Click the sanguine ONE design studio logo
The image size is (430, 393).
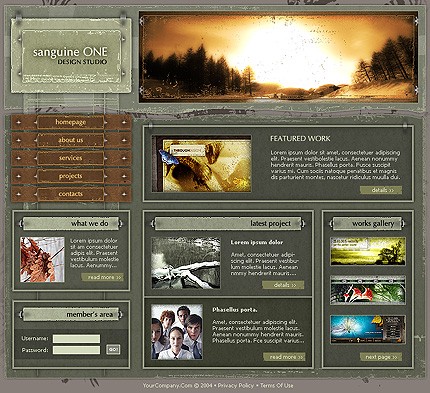tap(71, 56)
